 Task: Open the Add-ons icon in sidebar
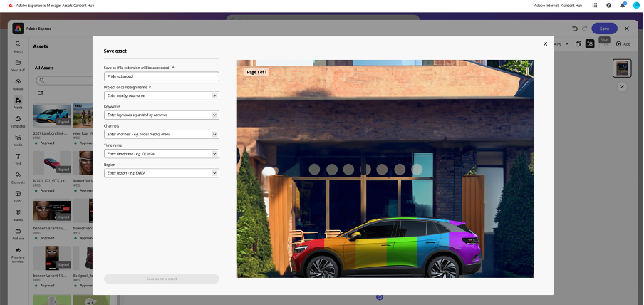click(x=18, y=231)
